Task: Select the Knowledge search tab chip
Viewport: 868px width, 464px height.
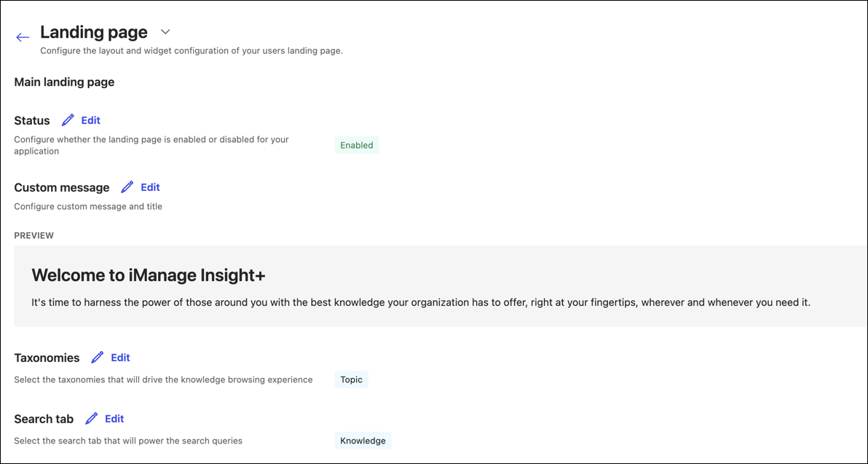Action: [x=363, y=440]
